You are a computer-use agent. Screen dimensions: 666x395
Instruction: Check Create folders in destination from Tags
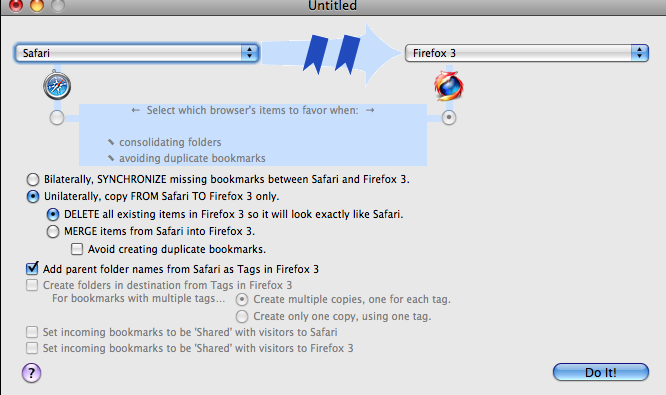(x=32, y=285)
